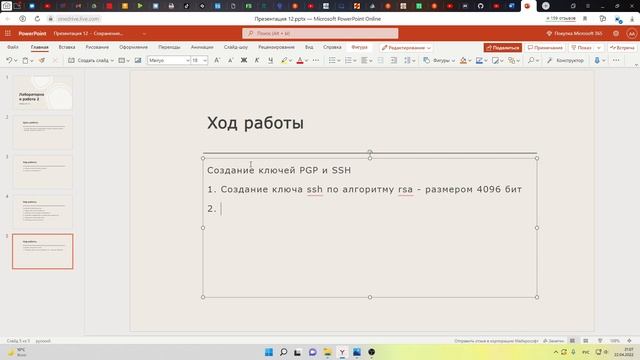Image resolution: width=640 pixels, height=360 pixels.
Task: Expand the Показ dropdown arrow
Action: [599, 48]
